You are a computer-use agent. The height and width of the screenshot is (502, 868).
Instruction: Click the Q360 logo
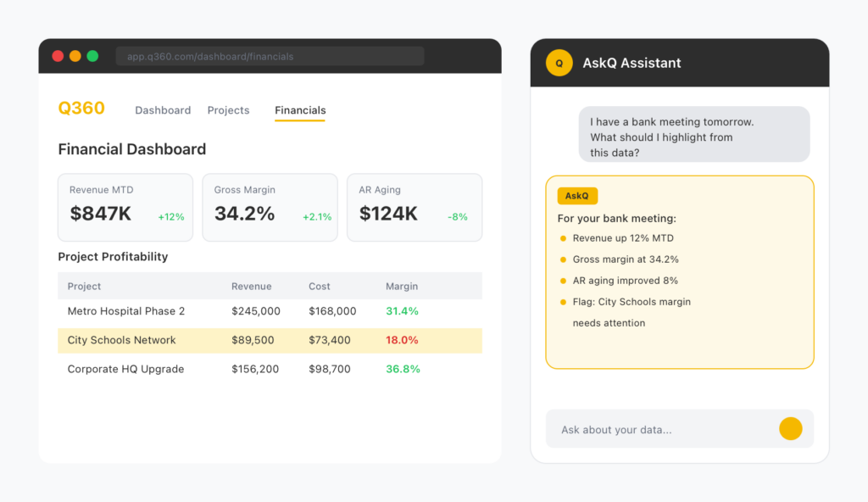click(x=81, y=109)
